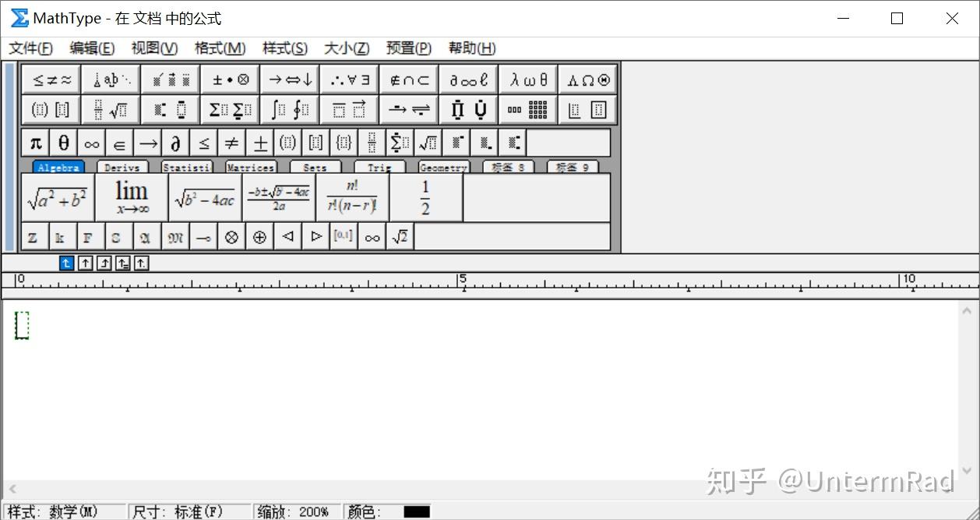This screenshot has height=520, width=980.
Task: Insert n!/r!(n−r)! combination expression
Action: (x=352, y=197)
